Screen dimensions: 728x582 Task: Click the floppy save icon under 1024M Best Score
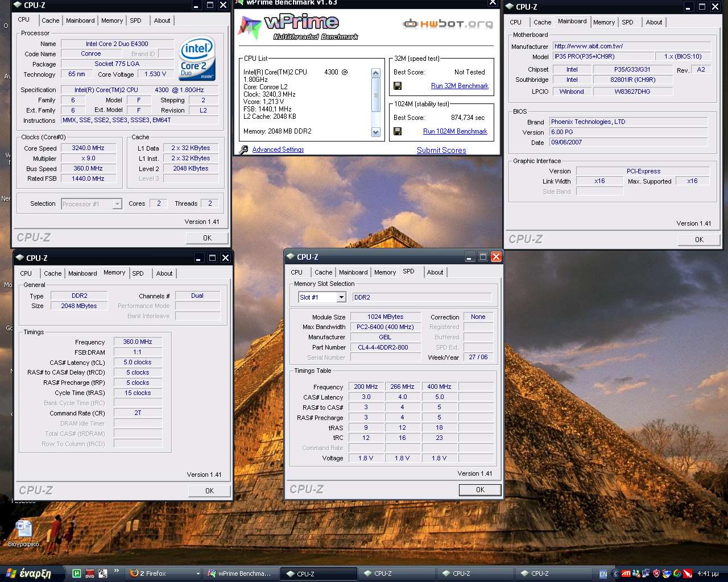click(398, 131)
